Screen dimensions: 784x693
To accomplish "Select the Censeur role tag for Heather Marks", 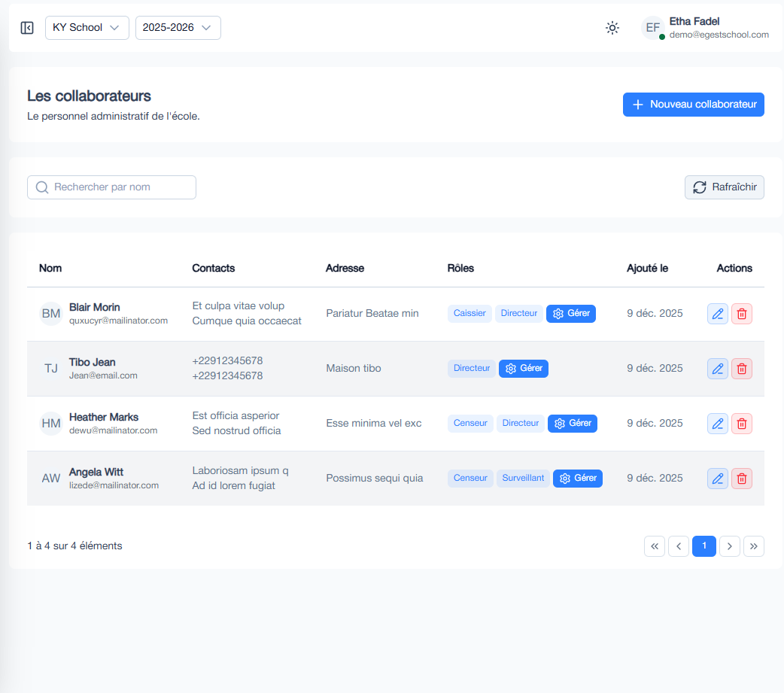I will pos(470,424).
